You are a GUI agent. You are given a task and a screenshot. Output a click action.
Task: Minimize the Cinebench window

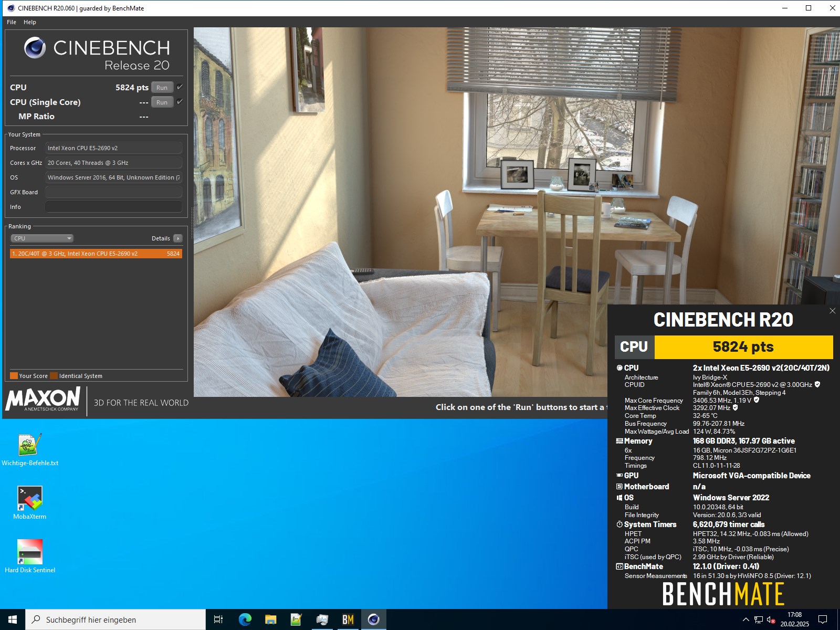[785, 8]
